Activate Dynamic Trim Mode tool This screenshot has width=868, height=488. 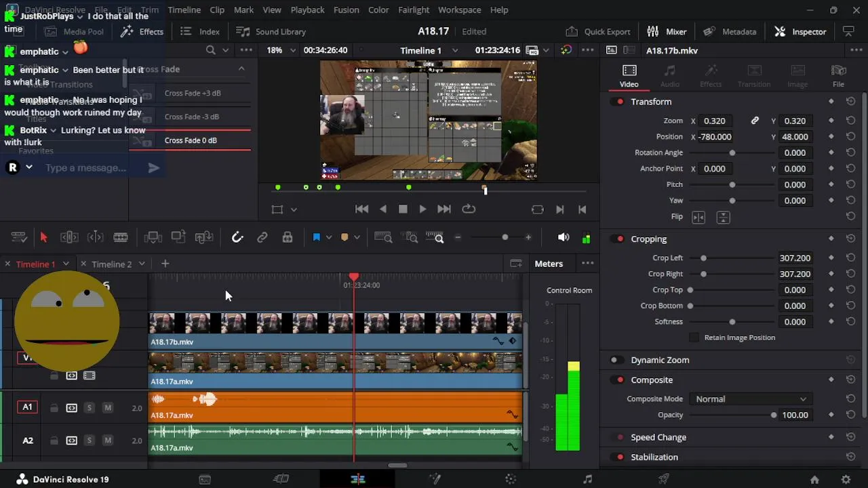click(95, 237)
